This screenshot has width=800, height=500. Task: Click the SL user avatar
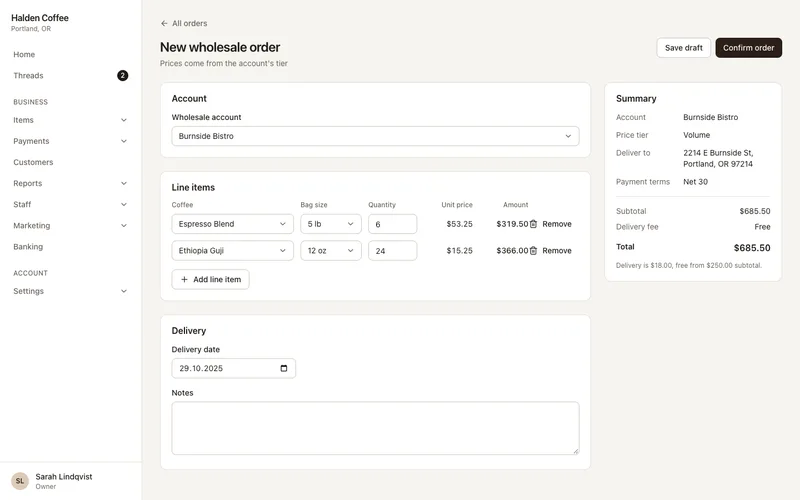point(20,481)
